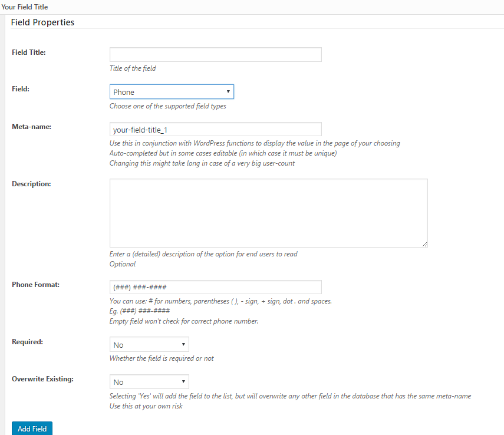Click the Field Title: label
This screenshot has height=435, width=504.
pyautogui.click(x=29, y=52)
